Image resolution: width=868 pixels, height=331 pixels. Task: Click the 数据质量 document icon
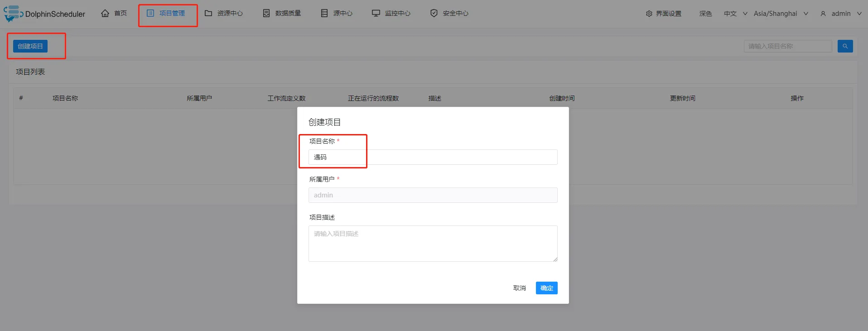pyautogui.click(x=266, y=13)
